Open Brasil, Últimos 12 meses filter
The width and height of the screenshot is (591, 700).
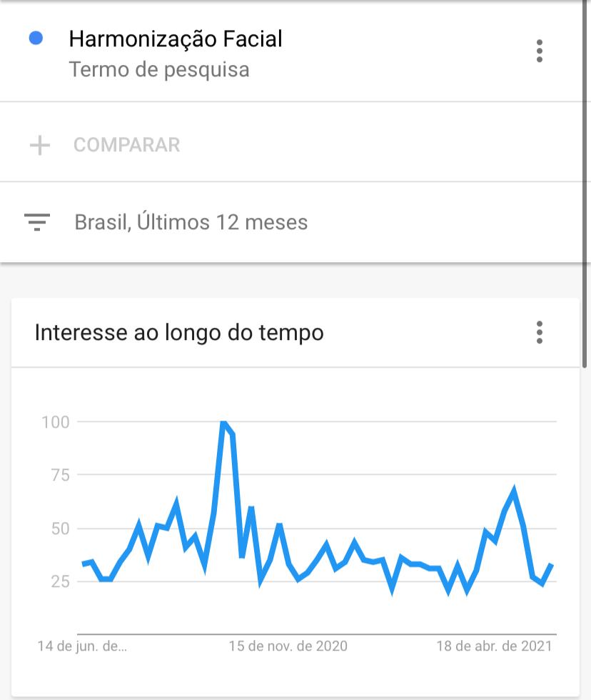pos(191,222)
